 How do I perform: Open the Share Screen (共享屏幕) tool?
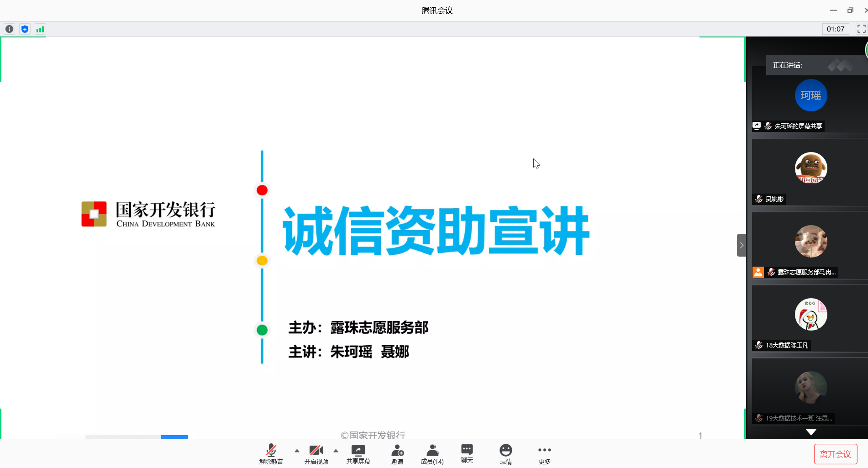(x=358, y=454)
